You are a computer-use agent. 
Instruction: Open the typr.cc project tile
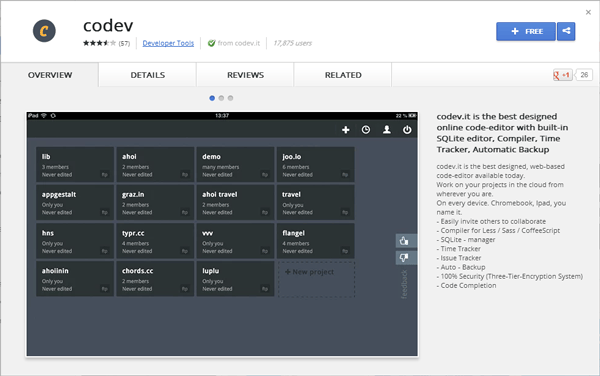click(155, 241)
